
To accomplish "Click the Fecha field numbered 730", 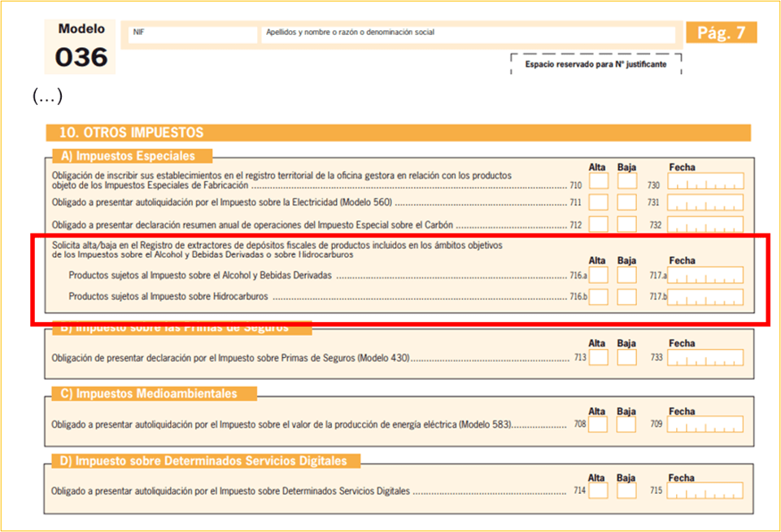I will click(x=705, y=181).
